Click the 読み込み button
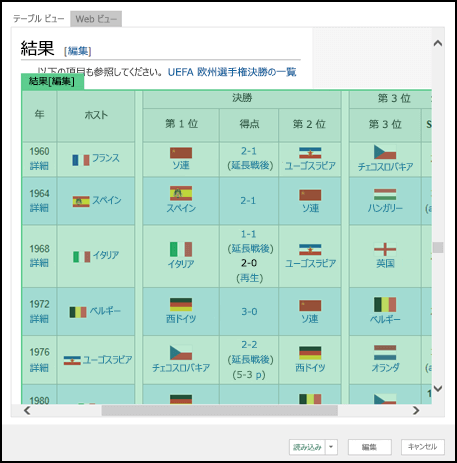The image size is (457, 463). [x=307, y=447]
